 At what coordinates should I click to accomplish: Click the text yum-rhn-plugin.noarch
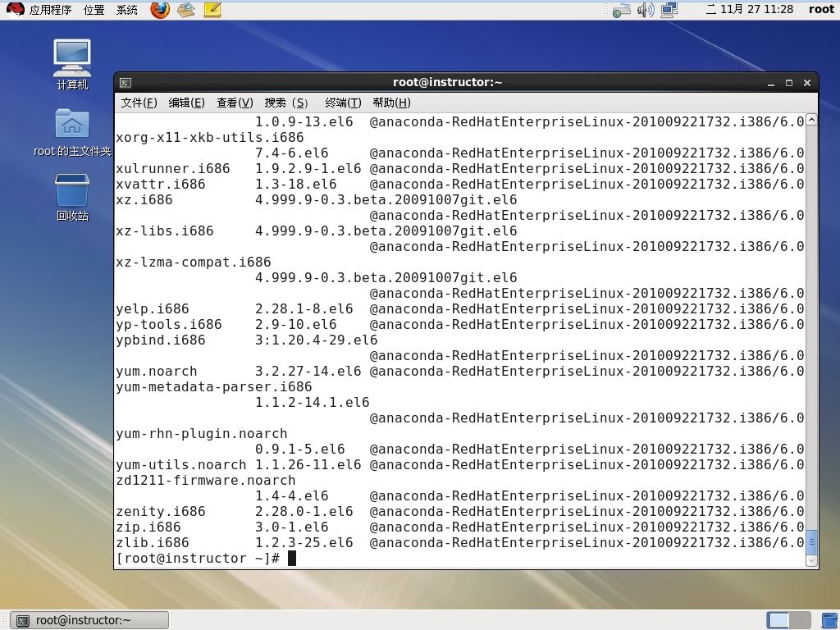tap(202, 434)
